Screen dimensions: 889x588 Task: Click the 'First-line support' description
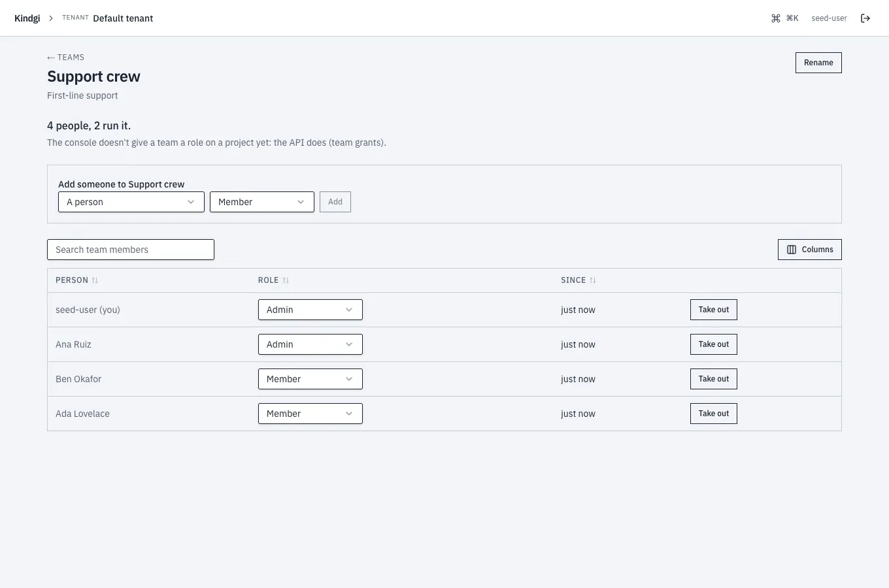click(x=82, y=95)
